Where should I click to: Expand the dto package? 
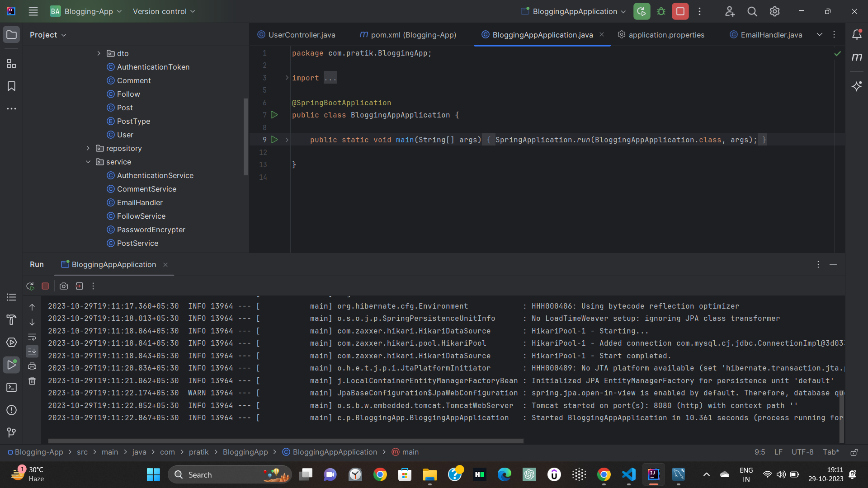[99, 53]
